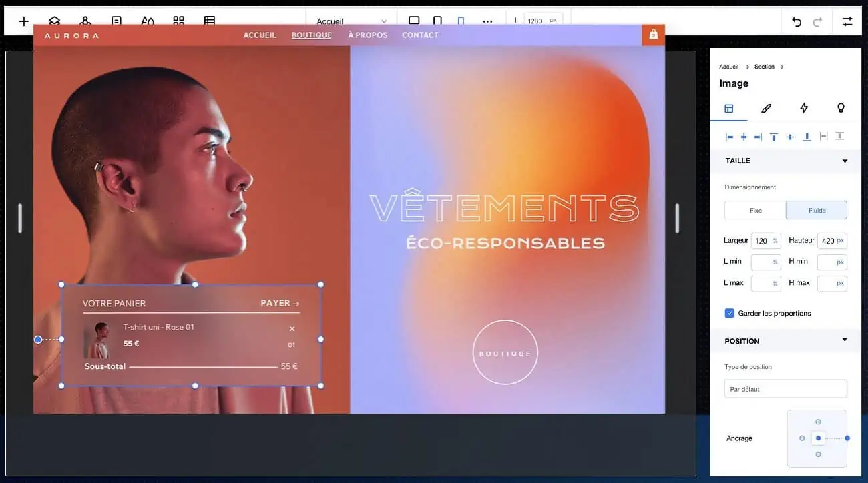Screen dimensions: 868x483
Task: Change Hauteur unit px selector
Action: tap(841, 240)
